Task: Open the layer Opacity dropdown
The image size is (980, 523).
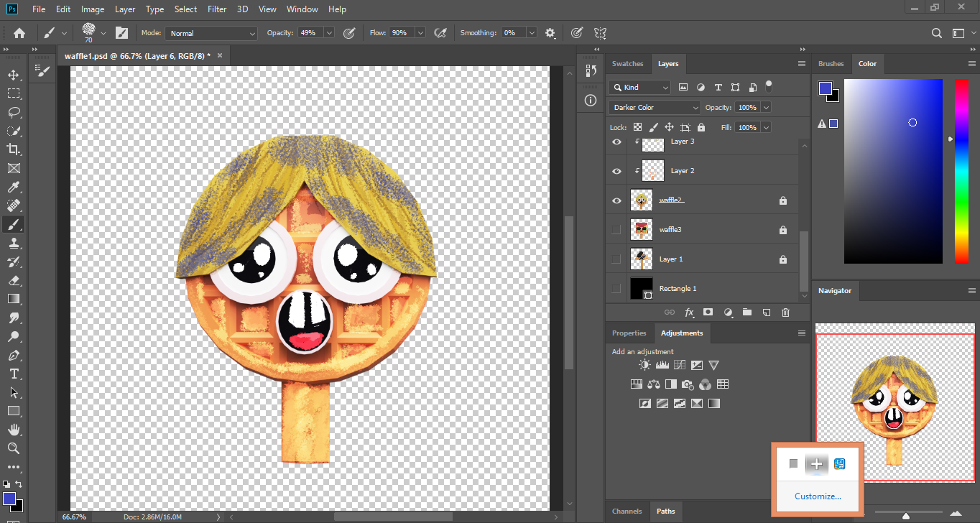Action: [767, 107]
